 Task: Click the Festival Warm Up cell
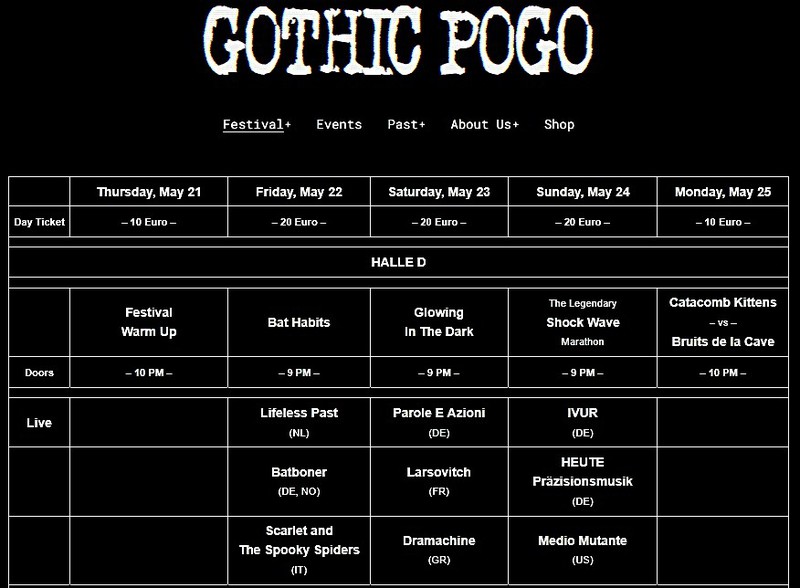coord(149,322)
